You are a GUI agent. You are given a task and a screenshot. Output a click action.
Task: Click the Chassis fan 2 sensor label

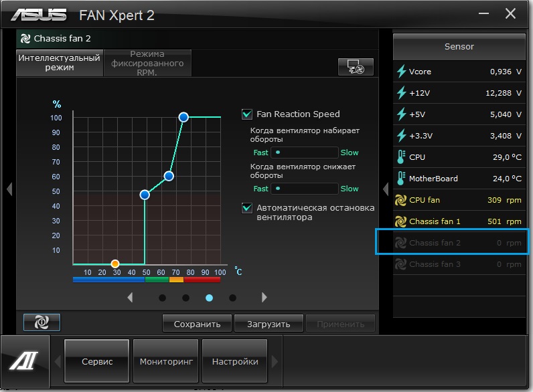tap(435, 243)
